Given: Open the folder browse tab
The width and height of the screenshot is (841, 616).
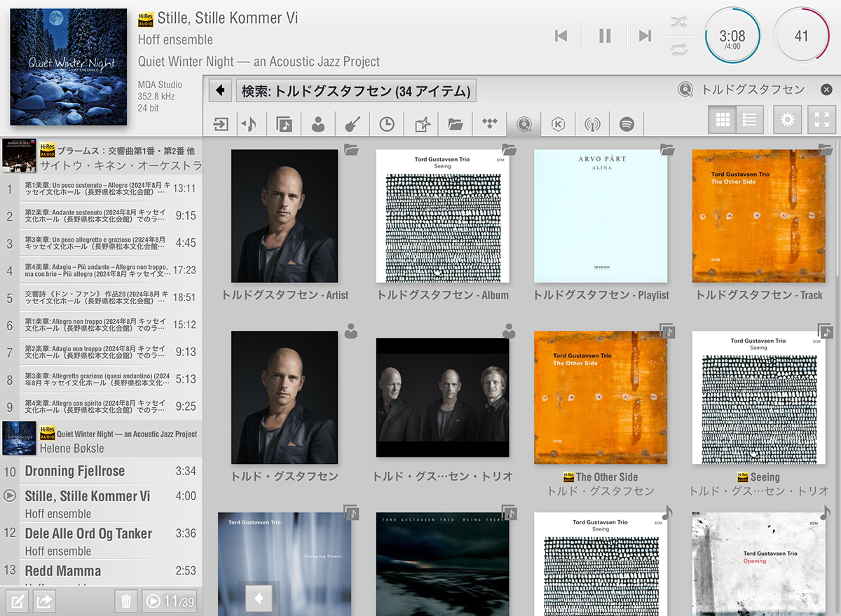Looking at the screenshot, I should pos(456,124).
